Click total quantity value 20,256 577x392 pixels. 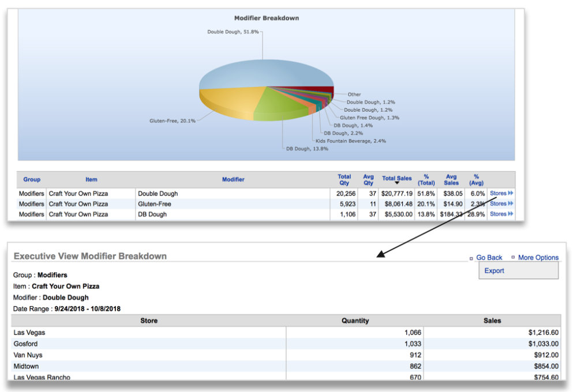tap(346, 194)
